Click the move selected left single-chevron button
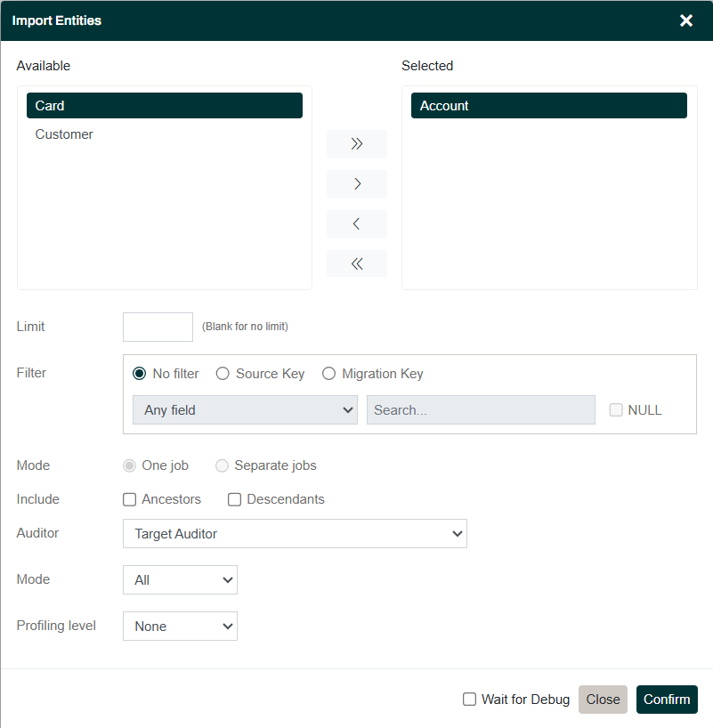Viewport: 713px width, 728px height. coord(356,224)
